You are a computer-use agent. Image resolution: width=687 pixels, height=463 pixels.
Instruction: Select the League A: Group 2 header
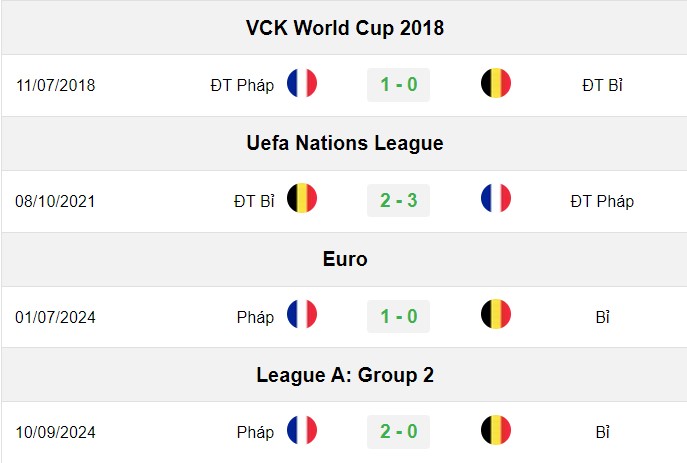[345, 375]
